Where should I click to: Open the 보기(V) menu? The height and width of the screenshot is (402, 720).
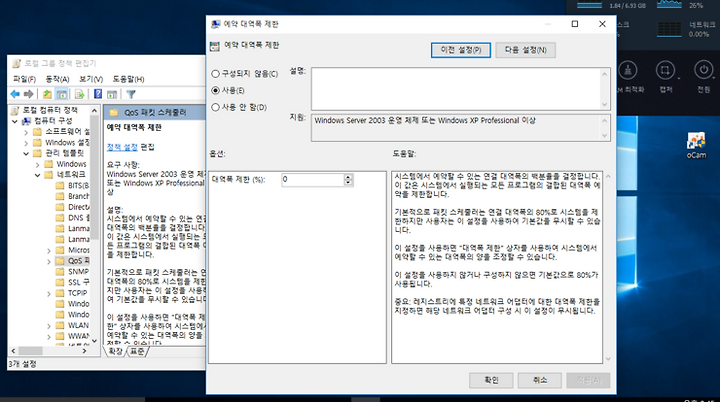(91, 79)
